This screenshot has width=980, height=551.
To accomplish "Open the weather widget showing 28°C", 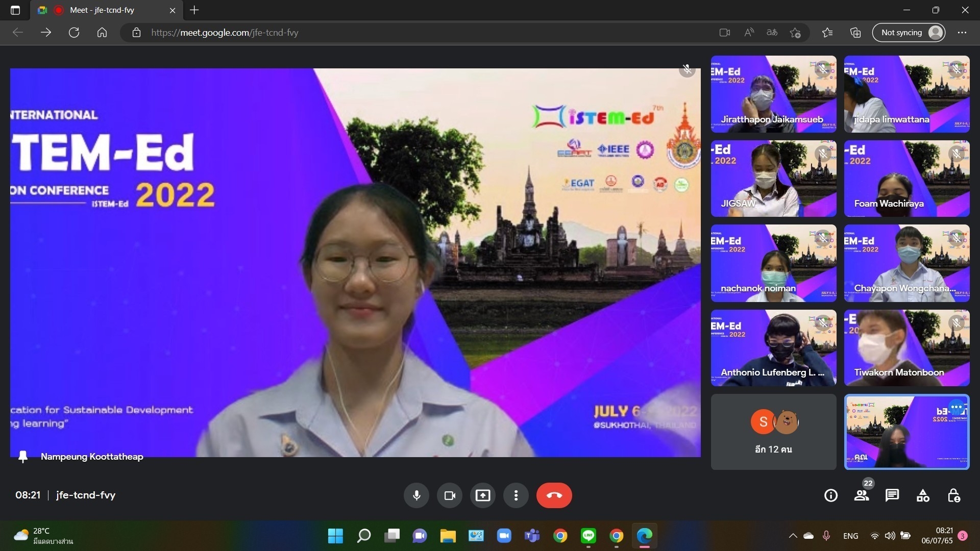I will coord(43,536).
